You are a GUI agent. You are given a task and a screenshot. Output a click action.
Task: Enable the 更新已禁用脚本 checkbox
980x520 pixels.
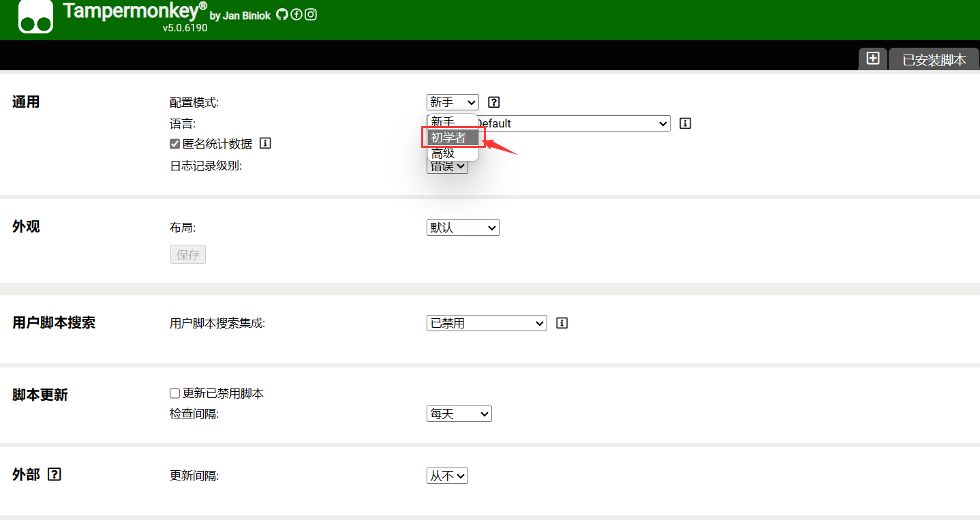coord(174,393)
